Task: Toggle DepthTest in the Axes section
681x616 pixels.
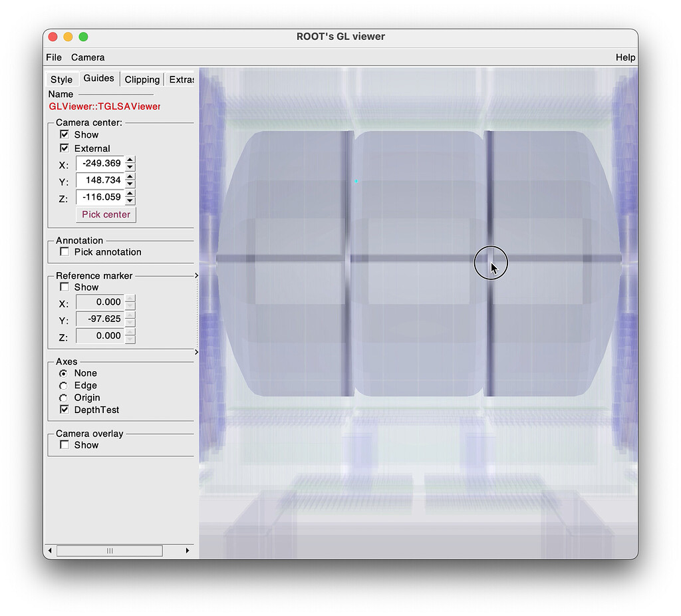Action: pyautogui.click(x=64, y=410)
